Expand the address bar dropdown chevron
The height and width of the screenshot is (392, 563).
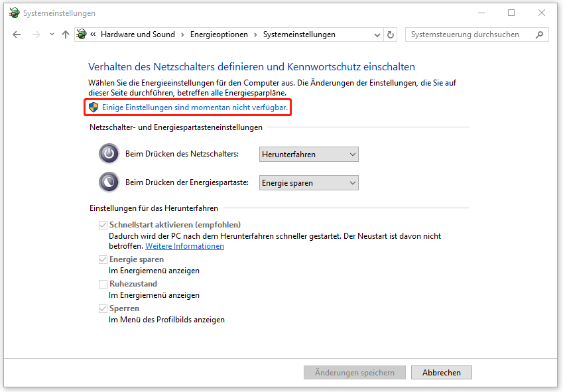coord(377,34)
